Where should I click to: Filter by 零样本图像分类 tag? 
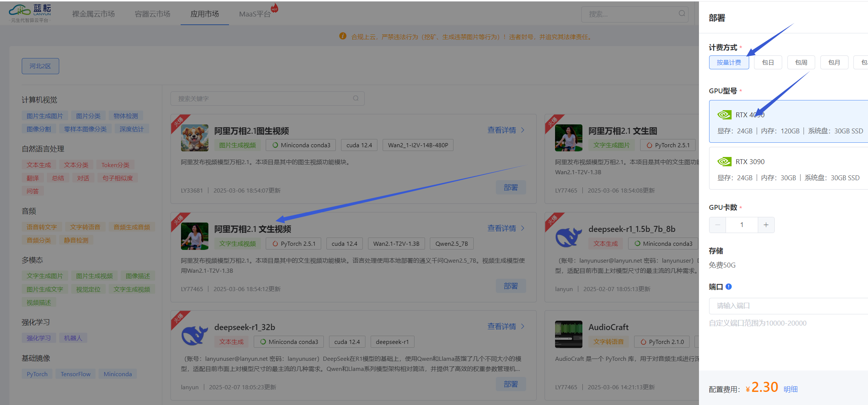pos(85,129)
